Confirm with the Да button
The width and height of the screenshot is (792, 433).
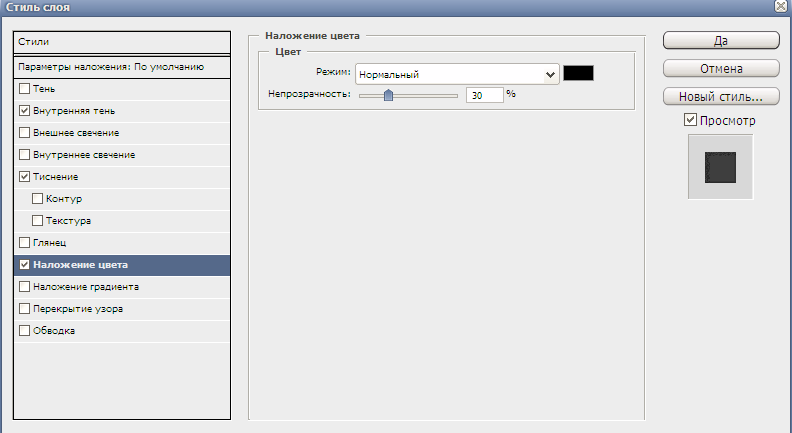pyautogui.click(x=721, y=40)
